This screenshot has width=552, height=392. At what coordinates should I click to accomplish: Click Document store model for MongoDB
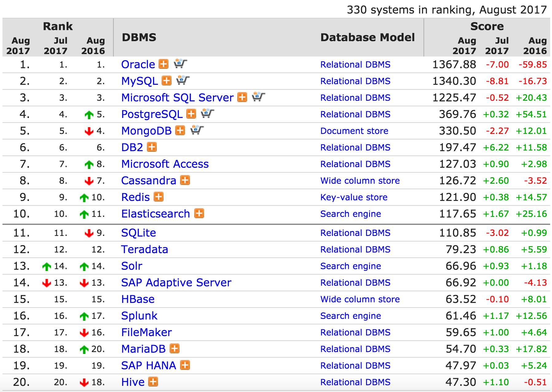tap(354, 131)
